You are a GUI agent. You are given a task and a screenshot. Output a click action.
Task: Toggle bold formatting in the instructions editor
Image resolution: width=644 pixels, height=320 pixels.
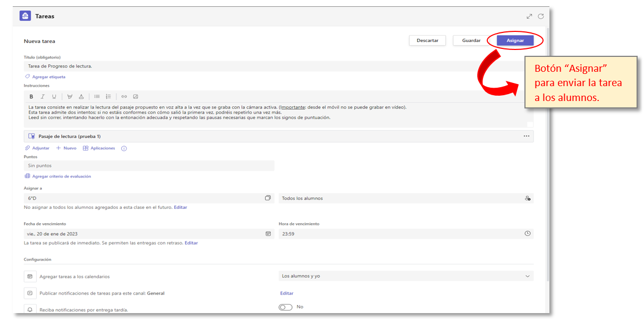tap(31, 97)
